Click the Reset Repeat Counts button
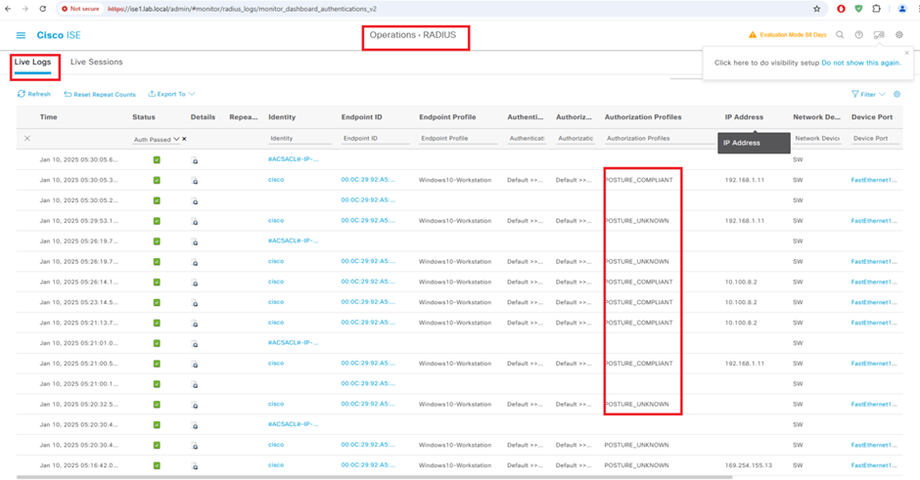The height and width of the screenshot is (480, 920). pyautogui.click(x=100, y=94)
